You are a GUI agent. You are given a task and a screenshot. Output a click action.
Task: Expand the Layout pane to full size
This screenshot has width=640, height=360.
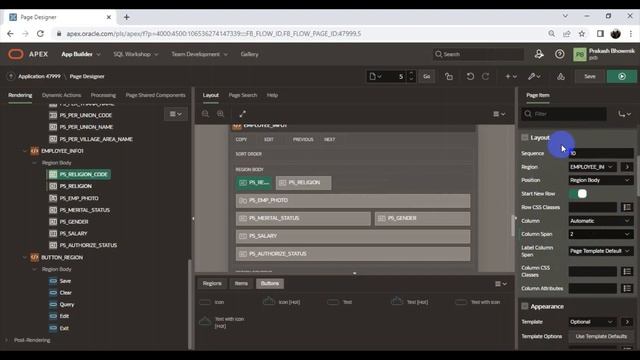coord(242,114)
